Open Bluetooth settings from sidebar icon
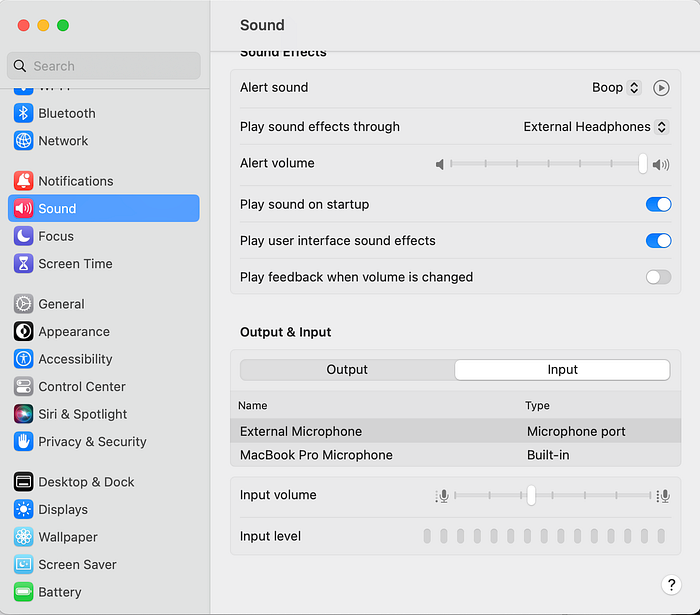Viewport: 700px width, 615px height. 23,113
